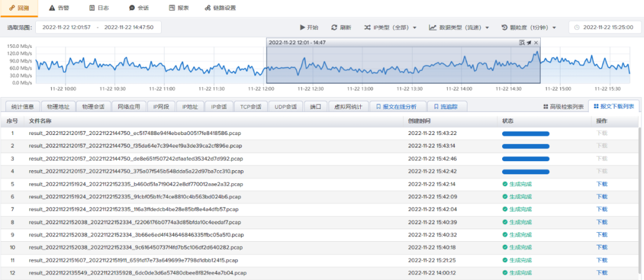Click the 11-22 15:00 timeline label
This screenshot has width=644, height=280.
pos(558,88)
